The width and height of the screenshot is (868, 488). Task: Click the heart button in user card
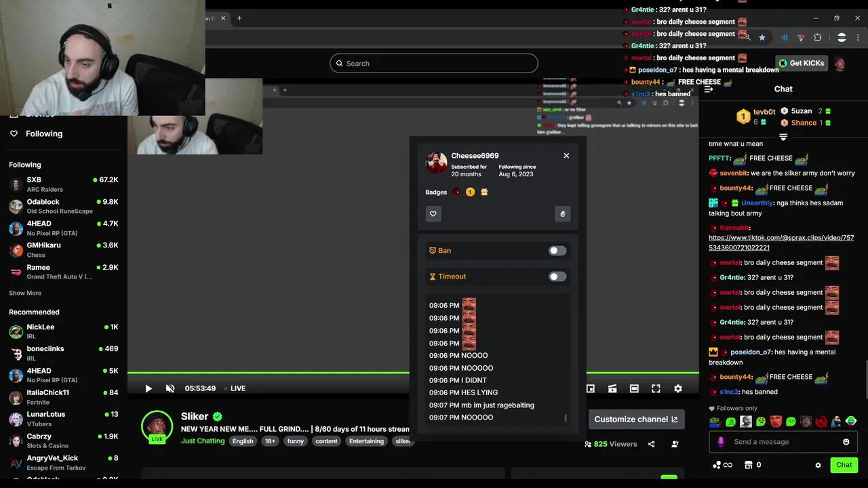coord(433,214)
